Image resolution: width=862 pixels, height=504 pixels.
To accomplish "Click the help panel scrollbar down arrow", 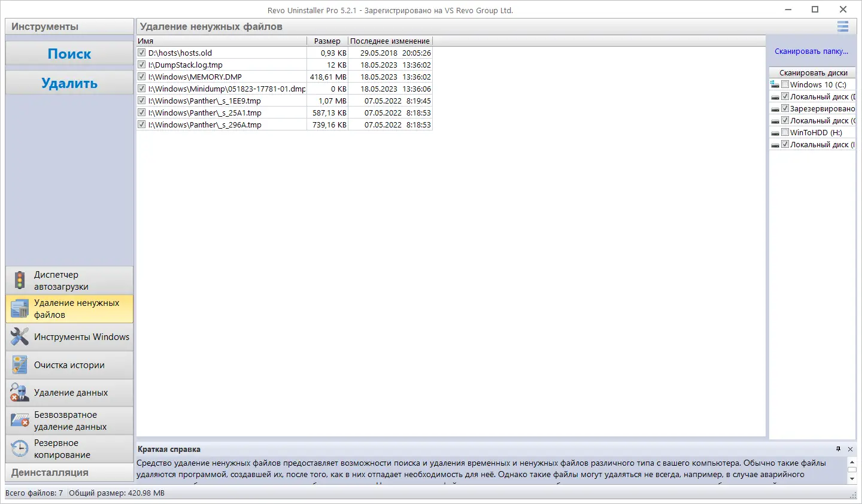I will click(852, 479).
